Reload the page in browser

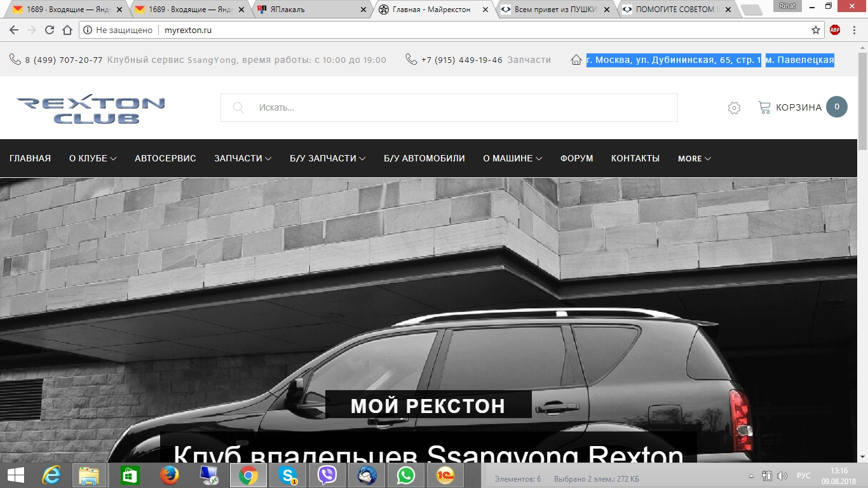pyautogui.click(x=50, y=30)
